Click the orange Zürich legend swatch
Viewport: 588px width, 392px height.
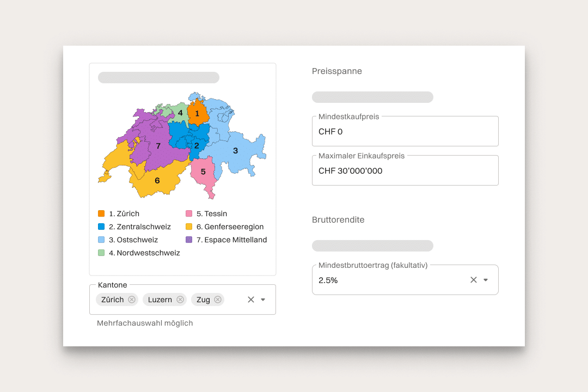[x=101, y=213]
